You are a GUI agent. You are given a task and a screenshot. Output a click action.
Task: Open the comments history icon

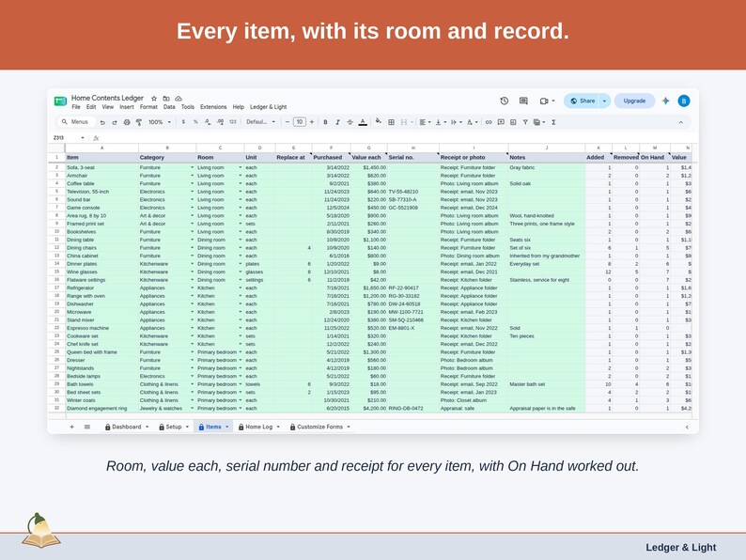pyautogui.click(x=523, y=101)
